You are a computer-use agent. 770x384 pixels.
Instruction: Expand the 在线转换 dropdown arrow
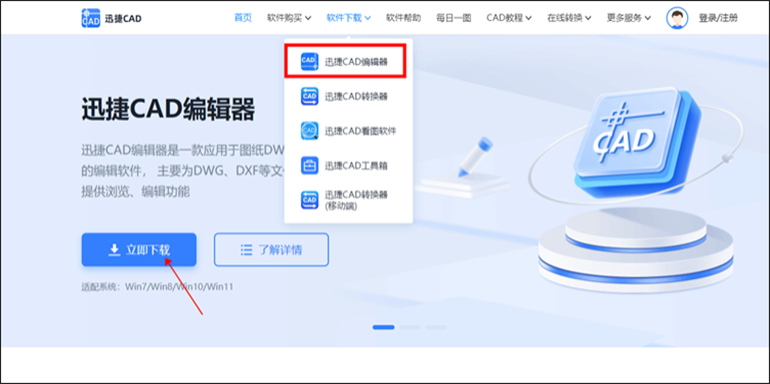point(588,19)
